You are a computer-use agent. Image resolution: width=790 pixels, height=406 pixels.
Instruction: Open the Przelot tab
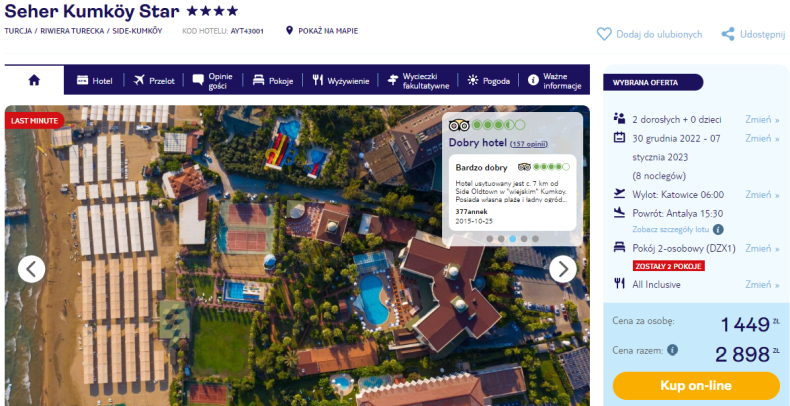coord(154,81)
